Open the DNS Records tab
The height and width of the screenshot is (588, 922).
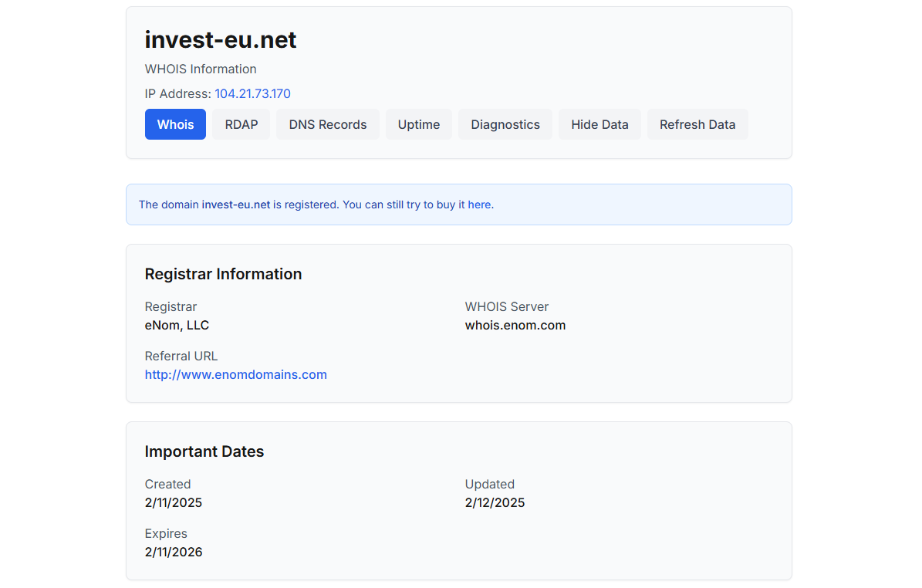click(328, 124)
